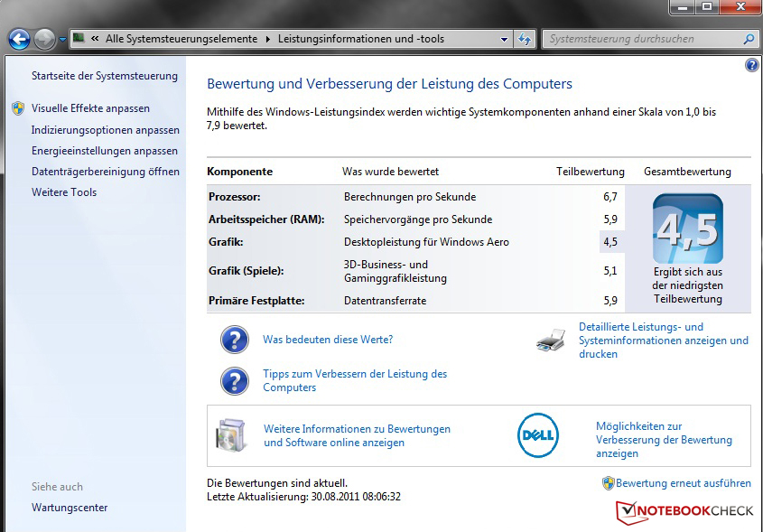Open 'Weitere Tools' link
Screen dimensions: 763x532
tap(64, 192)
